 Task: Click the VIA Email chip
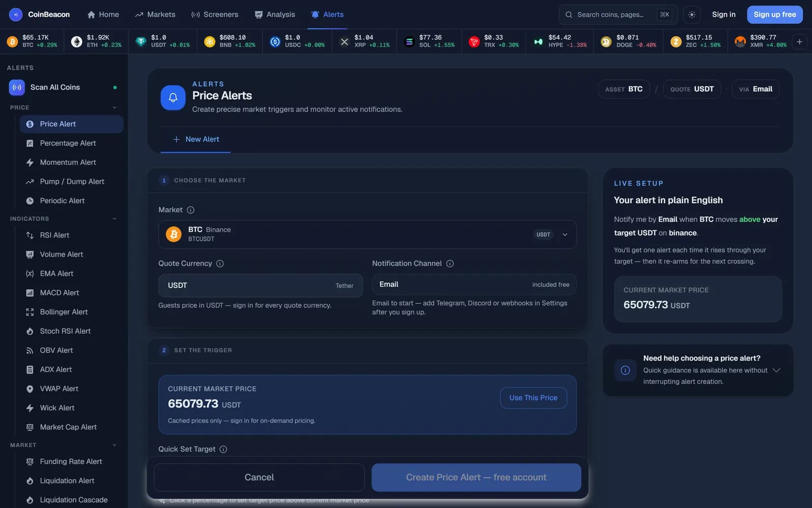point(756,89)
